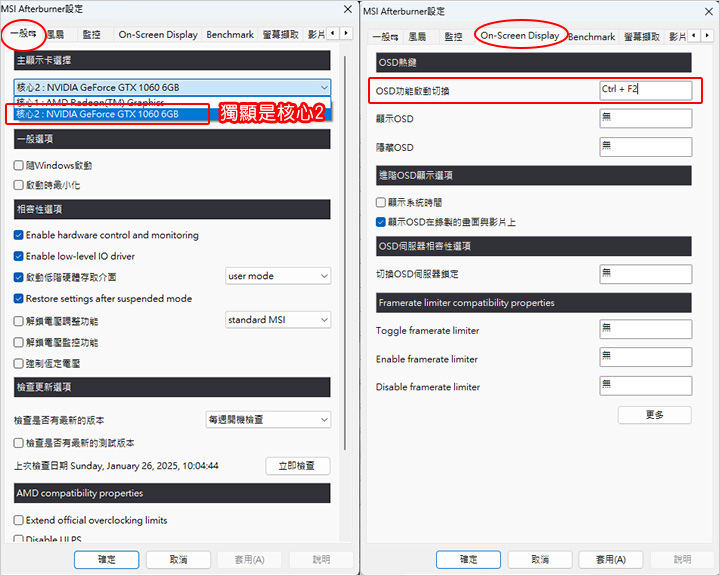Open the user mode dropdown
The width and height of the screenshot is (720, 576).
278,276
